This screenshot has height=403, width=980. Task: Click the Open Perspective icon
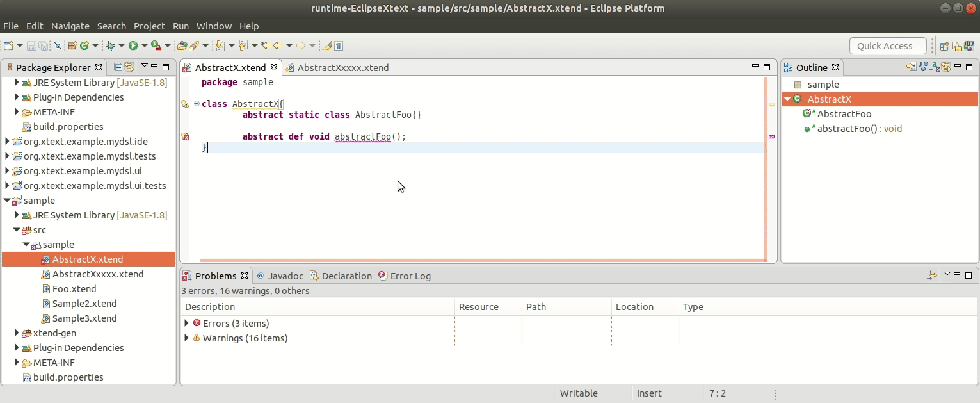(x=944, y=45)
